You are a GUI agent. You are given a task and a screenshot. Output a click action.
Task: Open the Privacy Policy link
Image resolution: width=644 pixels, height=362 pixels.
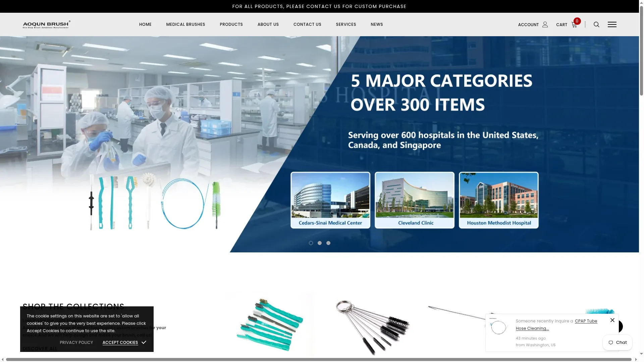coord(76,343)
